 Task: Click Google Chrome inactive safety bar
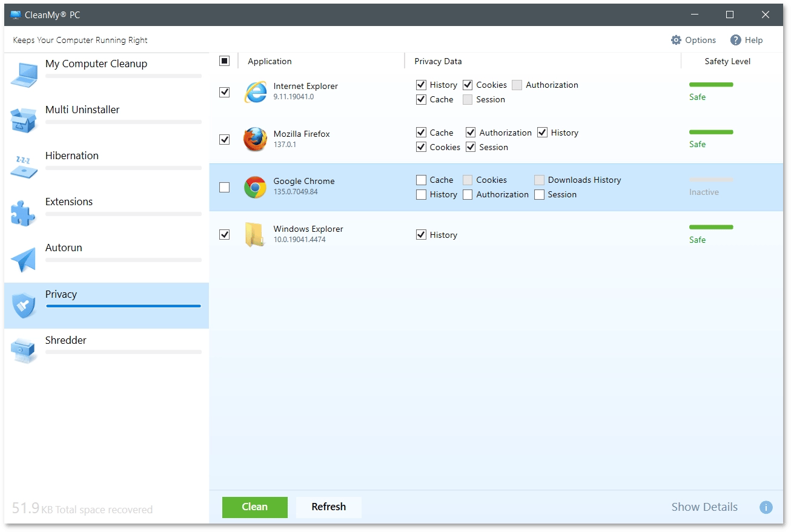[711, 180]
